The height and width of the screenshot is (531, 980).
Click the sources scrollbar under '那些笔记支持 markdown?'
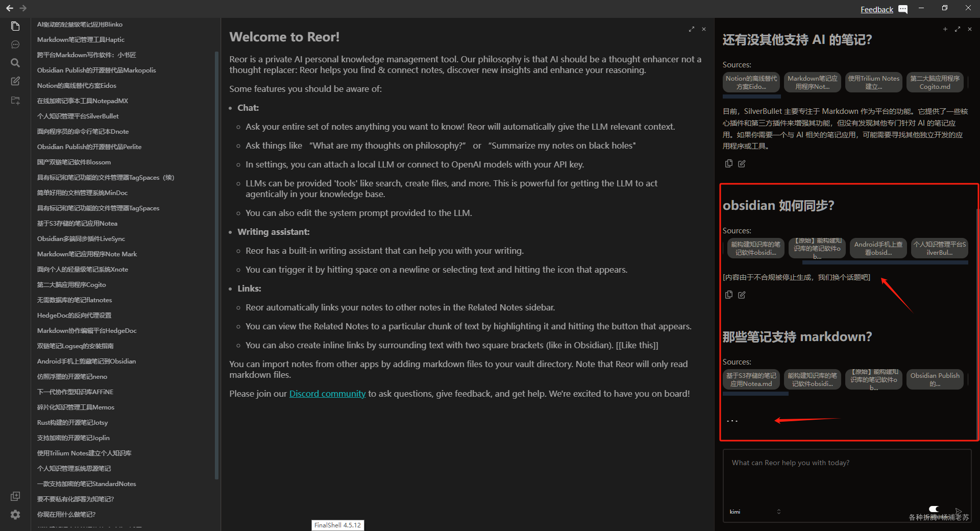[755, 394]
